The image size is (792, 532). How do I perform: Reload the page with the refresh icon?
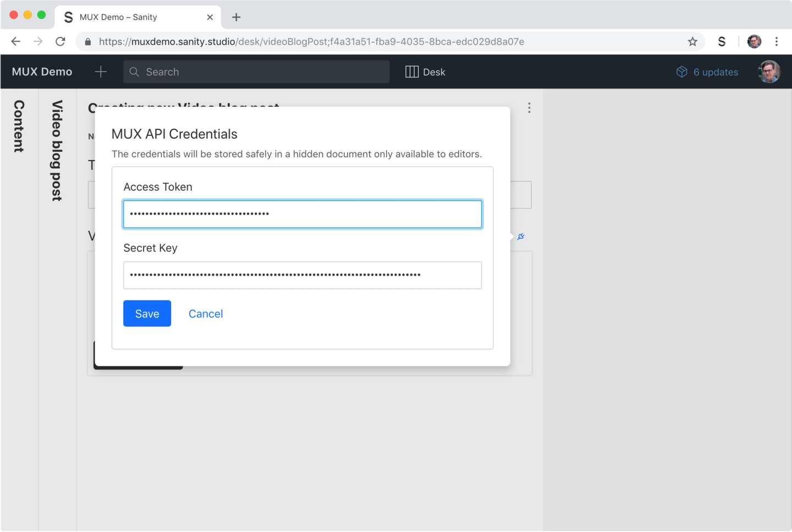pos(61,41)
